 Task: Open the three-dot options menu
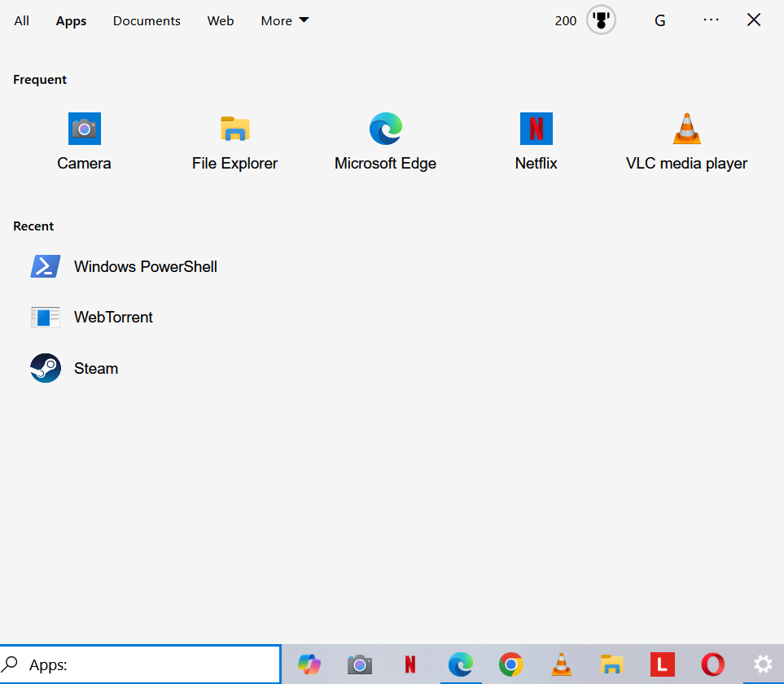(711, 20)
